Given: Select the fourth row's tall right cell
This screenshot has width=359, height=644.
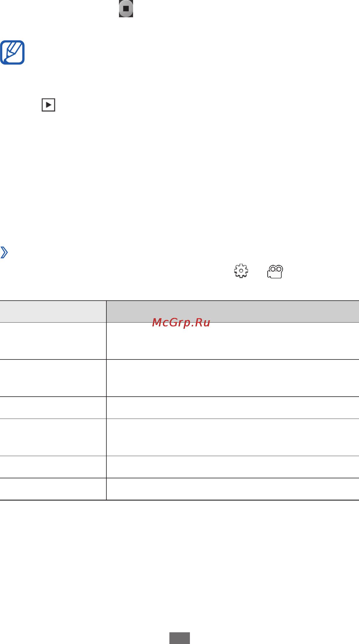Looking at the screenshot, I should coord(233,437).
